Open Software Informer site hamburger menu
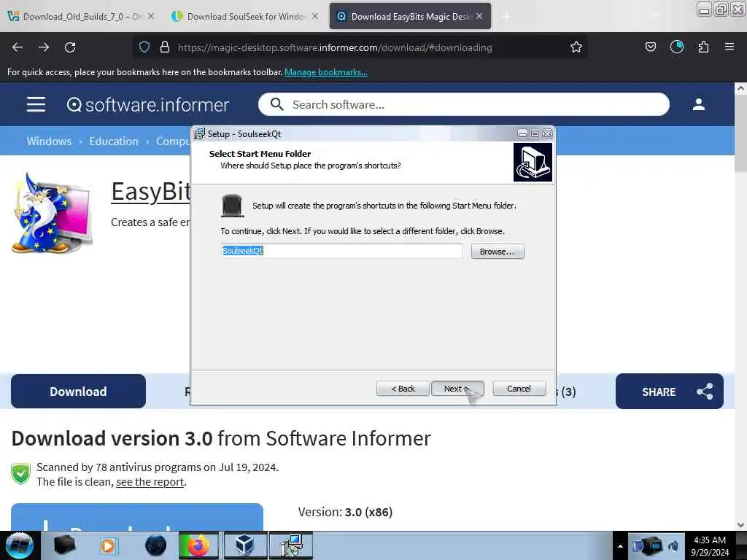This screenshot has height=560, width=747. click(36, 104)
